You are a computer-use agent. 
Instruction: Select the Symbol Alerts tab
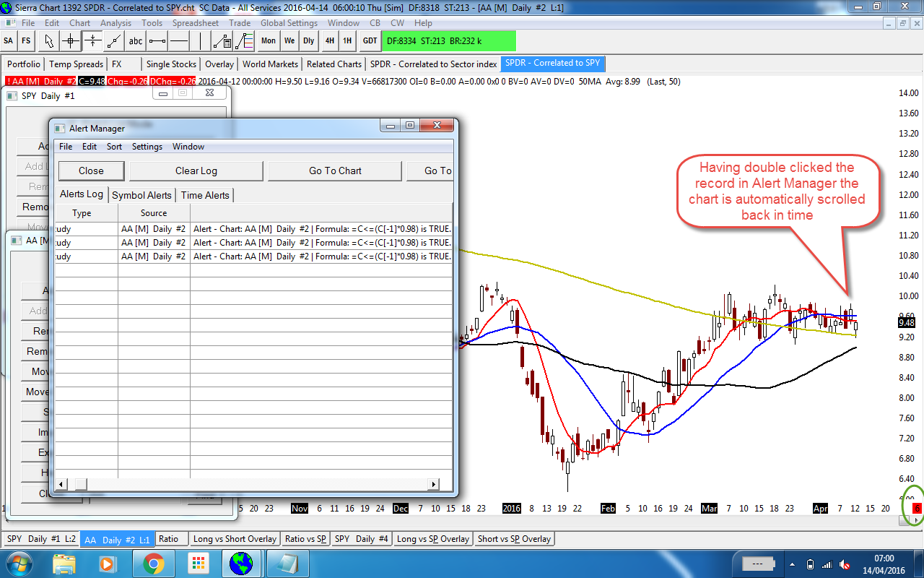(142, 195)
